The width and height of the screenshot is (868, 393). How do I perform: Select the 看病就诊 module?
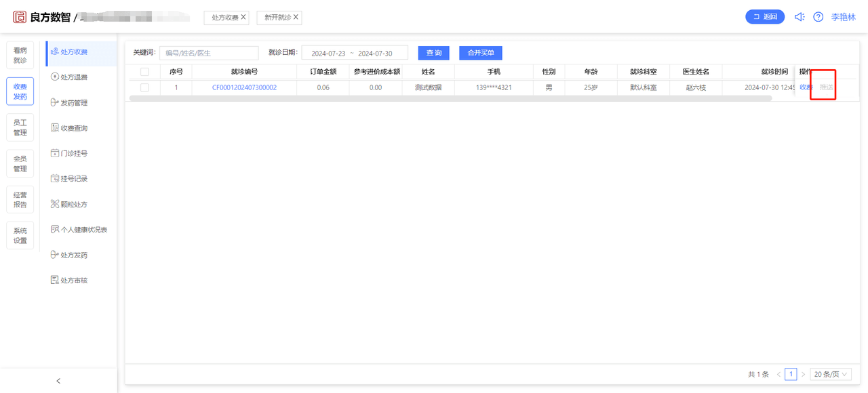pos(20,56)
